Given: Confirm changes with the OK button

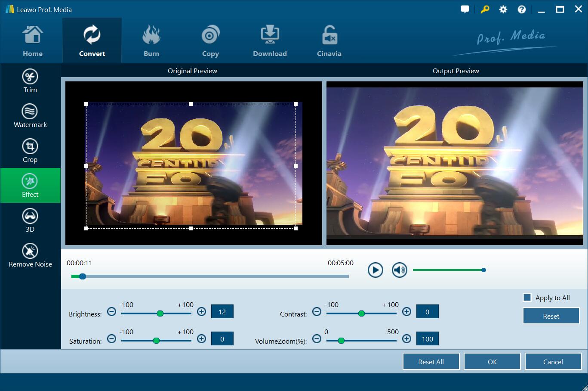Looking at the screenshot, I should (x=492, y=362).
